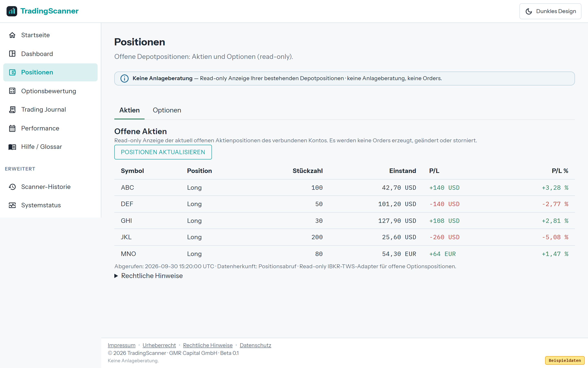Open Trading Journal page

pyautogui.click(x=50, y=110)
